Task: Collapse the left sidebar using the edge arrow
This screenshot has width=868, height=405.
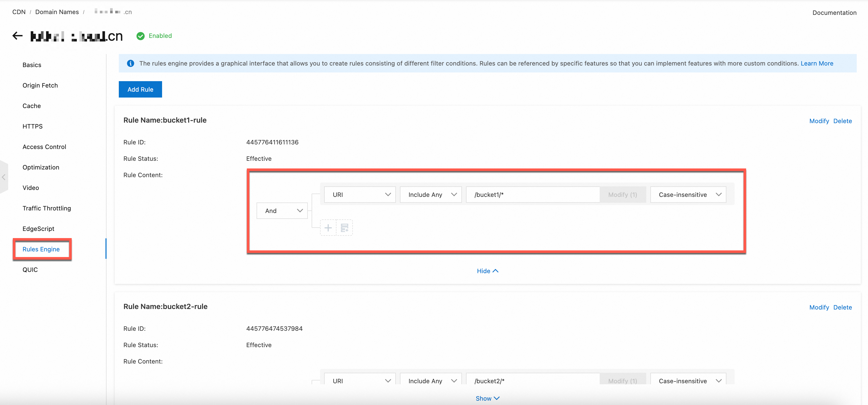Action: (4, 177)
